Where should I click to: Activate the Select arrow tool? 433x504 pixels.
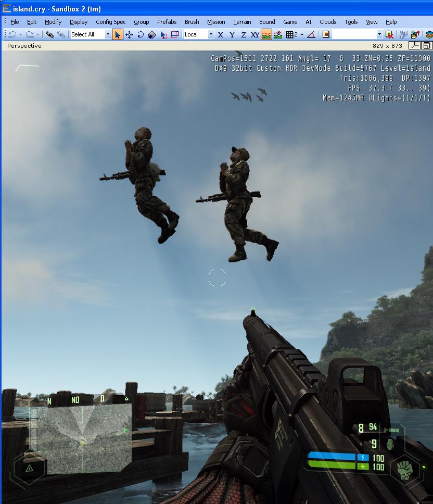click(118, 34)
